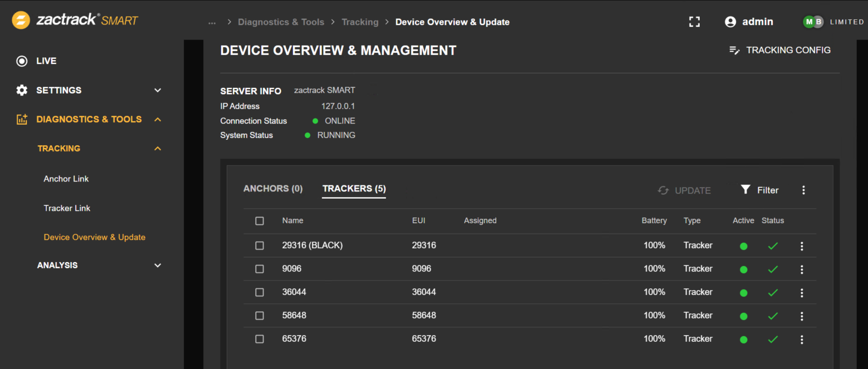The height and width of the screenshot is (369, 868).
Task: Sort by the Battery column header
Action: 654,221
